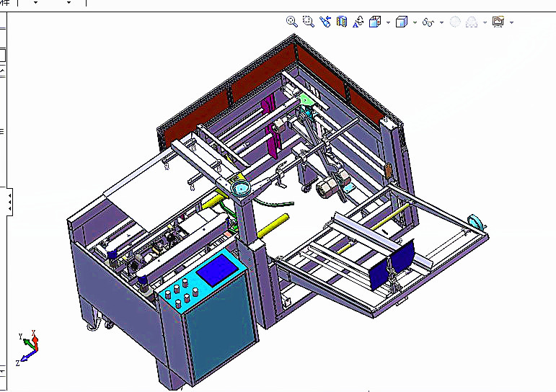Expand the Display Style dropdown arrow

click(415, 22)
